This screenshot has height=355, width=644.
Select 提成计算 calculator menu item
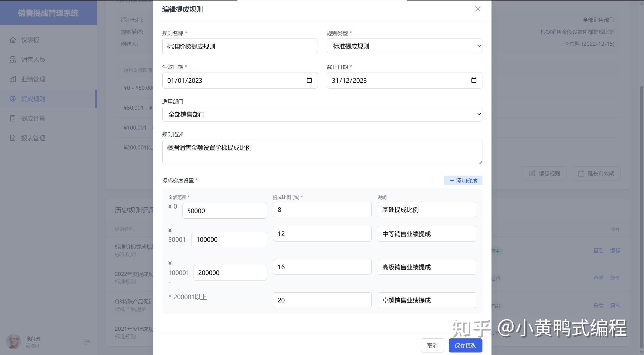(33, 119)
